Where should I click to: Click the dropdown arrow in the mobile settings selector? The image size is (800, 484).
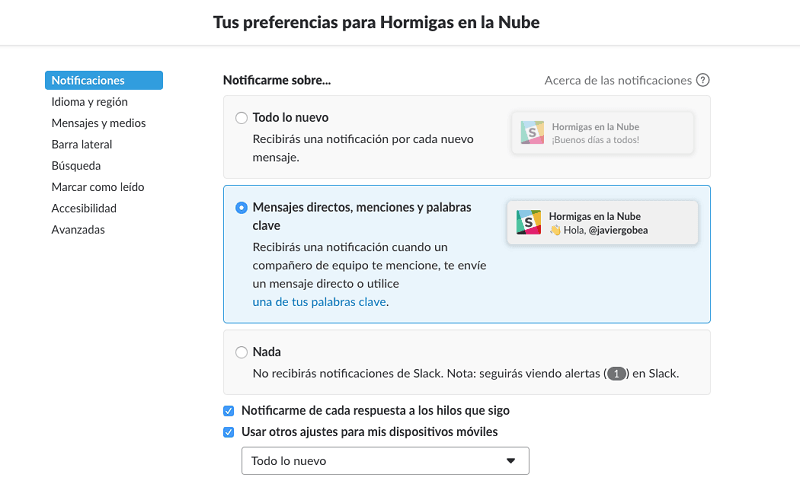pos(511,461)
